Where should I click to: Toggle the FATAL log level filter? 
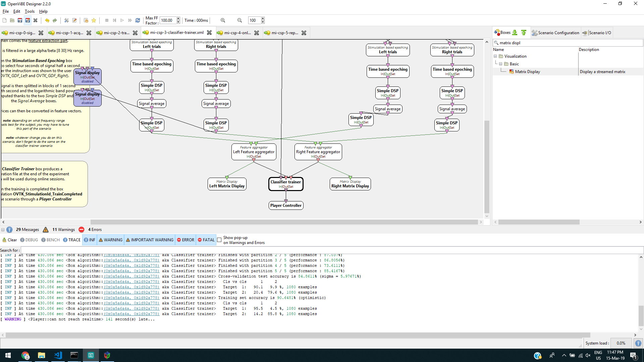(x=206, y=240)
